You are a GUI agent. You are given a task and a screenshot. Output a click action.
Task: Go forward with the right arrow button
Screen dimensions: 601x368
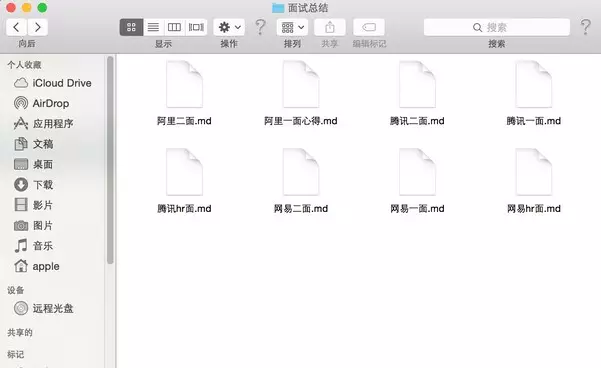[38, 27]
